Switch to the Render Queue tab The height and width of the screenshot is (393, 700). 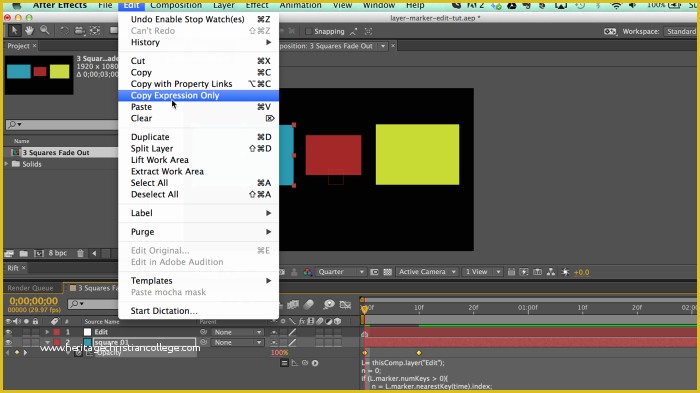(x=30, y=288)
